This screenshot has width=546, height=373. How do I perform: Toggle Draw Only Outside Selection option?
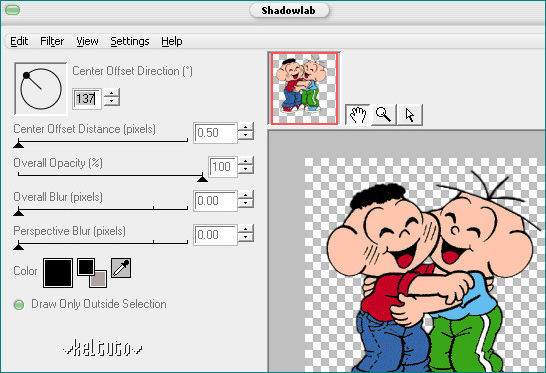19,305
